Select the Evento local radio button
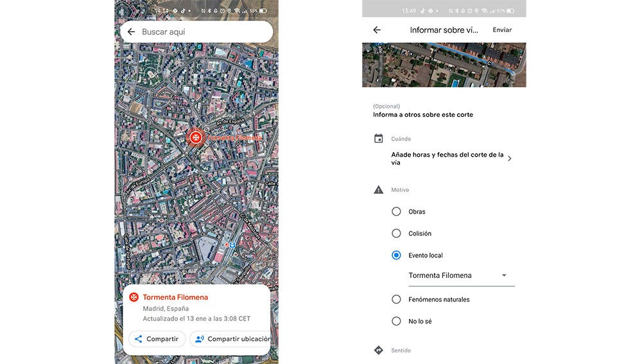The width and height of the screenshot is (642, 364). pos(396,255)
